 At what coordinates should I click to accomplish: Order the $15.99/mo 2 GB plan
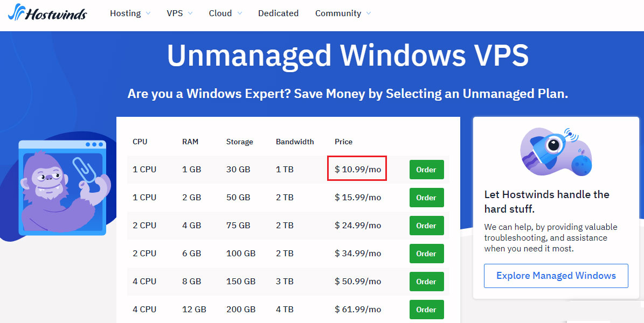(x=426, y=198)
